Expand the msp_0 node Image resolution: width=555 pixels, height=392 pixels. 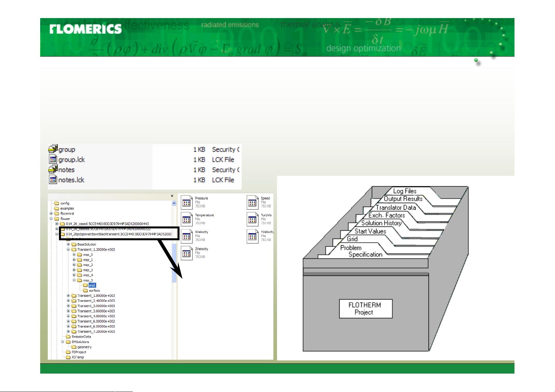tap(74, 254)
